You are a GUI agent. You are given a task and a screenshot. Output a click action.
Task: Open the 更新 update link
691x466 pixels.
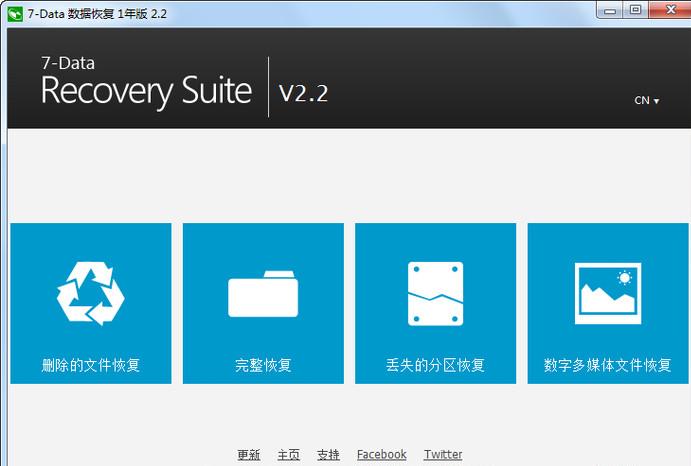pyautogui.click(x=249, y=455)
